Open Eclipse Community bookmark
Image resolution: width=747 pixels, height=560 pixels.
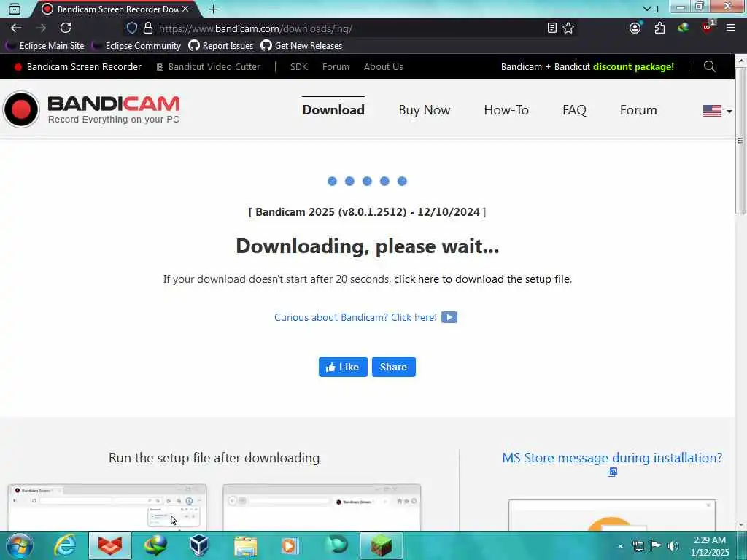click(x=136, y=46)
